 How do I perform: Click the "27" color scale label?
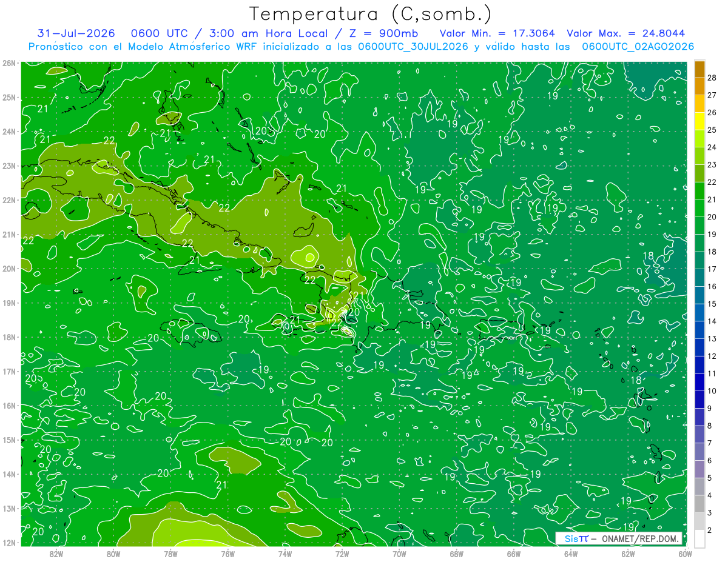[x=712, y=95]
